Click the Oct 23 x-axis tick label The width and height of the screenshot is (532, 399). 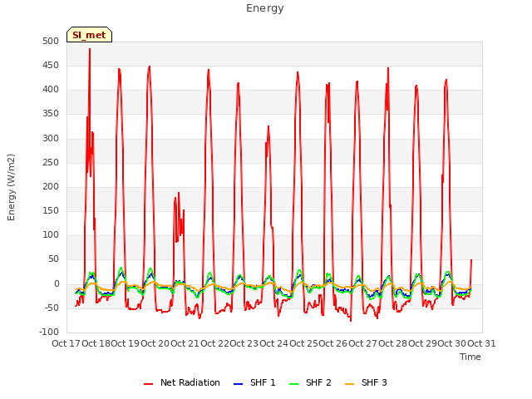point(244,343)
